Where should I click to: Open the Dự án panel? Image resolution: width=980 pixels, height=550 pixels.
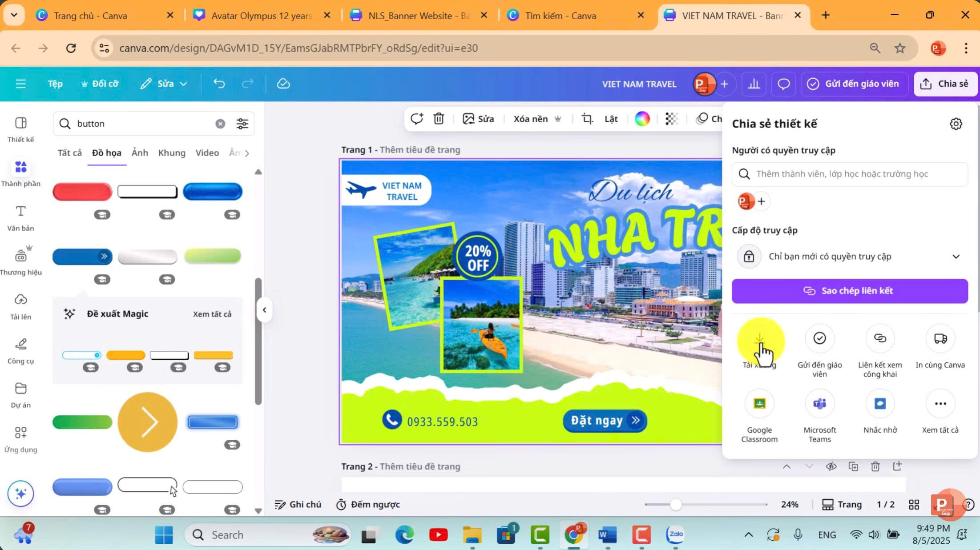pos(20,394)
